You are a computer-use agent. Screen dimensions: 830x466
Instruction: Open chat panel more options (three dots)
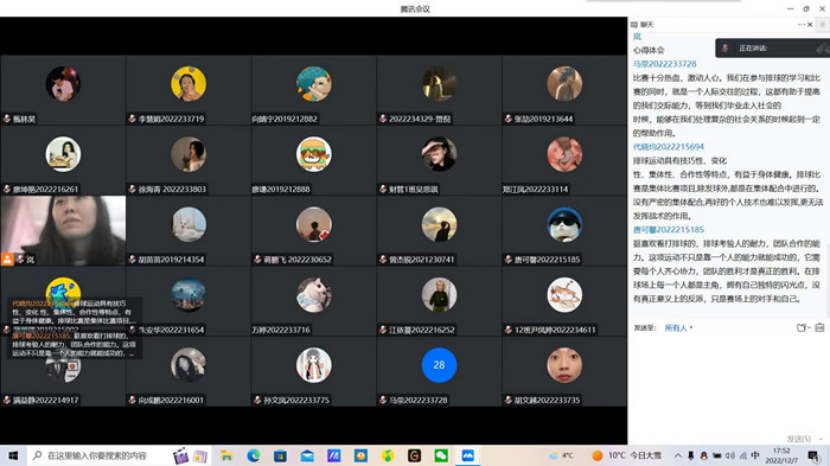pyautogui.click(x=801, y=24)
